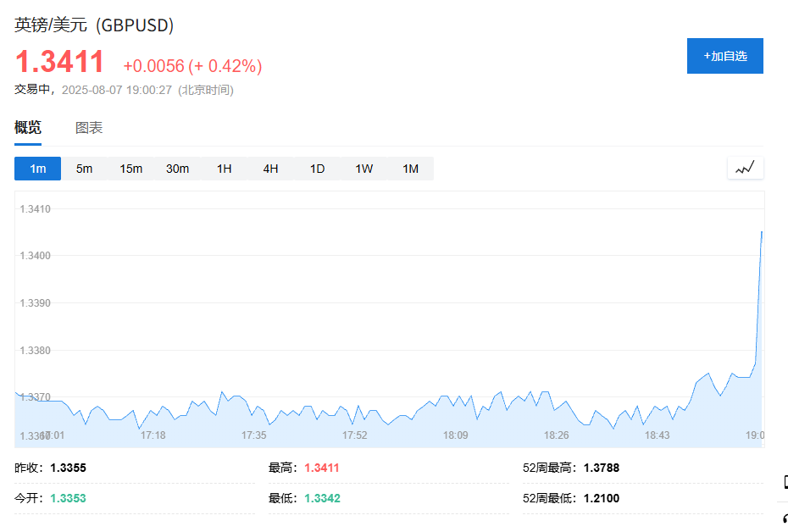Click the current price 1.3411 at top

coord(59,62)
